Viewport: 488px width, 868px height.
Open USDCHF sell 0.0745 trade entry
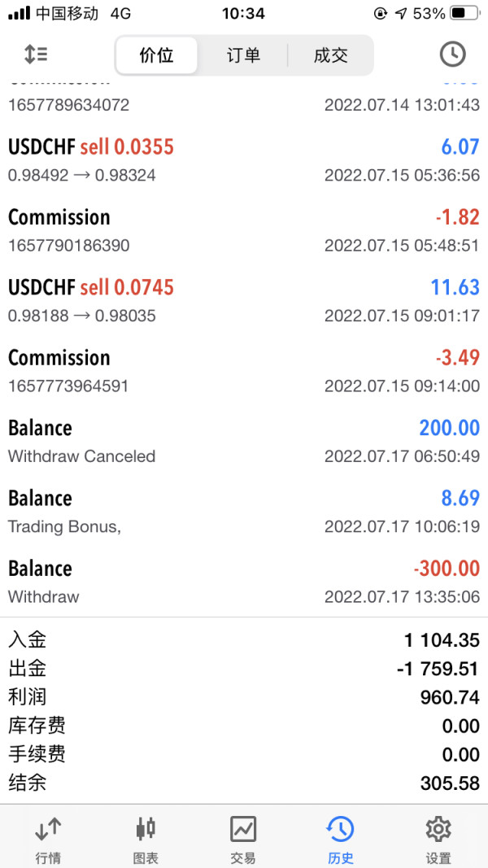[244, 300]
